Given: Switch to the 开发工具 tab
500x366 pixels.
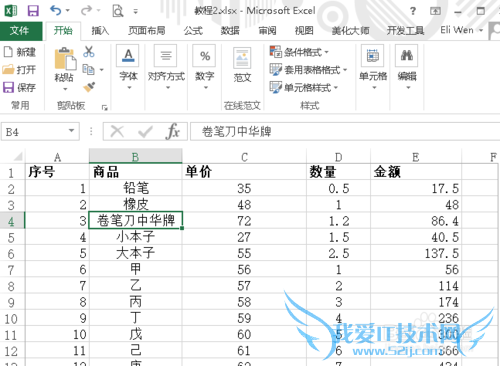Looking at the screenshot, I should pos(406,31).
